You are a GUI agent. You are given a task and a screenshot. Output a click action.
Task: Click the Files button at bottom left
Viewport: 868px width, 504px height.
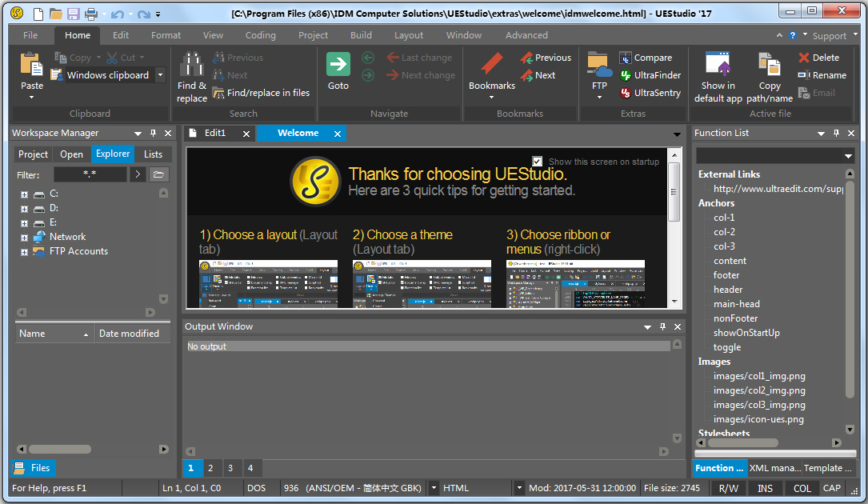click(x=32, y=468)
